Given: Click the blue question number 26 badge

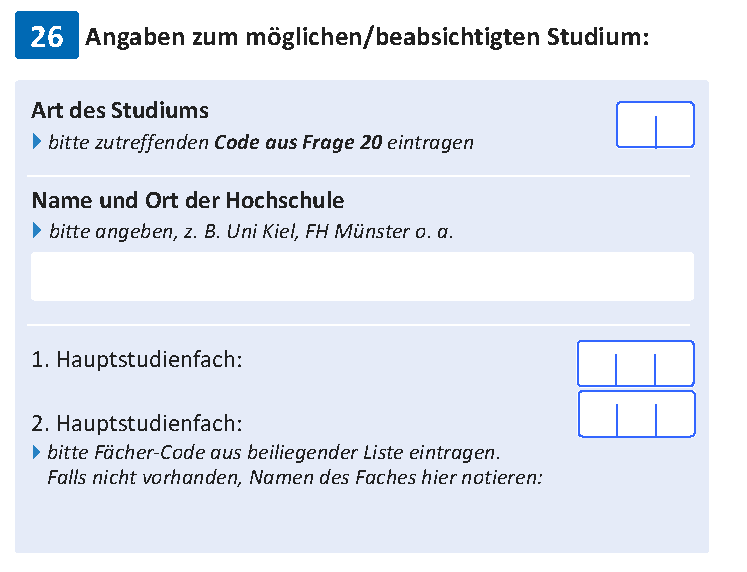Looking at the screenshot, I should coord(47,35).
